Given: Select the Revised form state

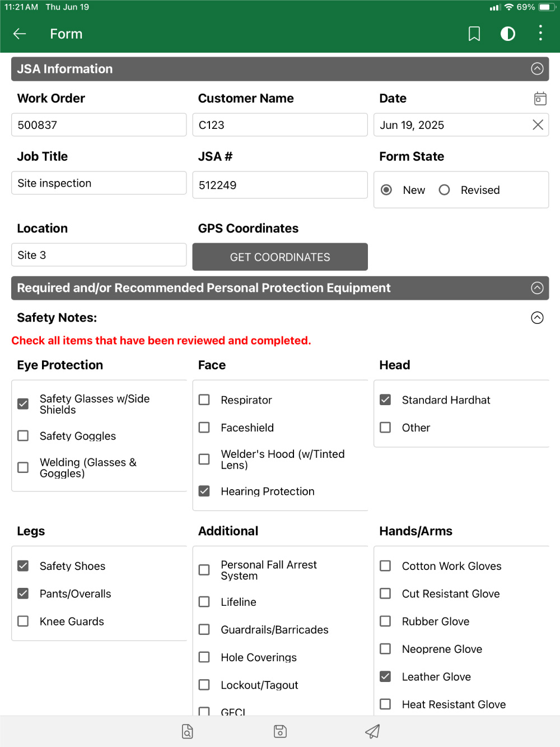Looking at the screenshot, I should pos(445,190).
